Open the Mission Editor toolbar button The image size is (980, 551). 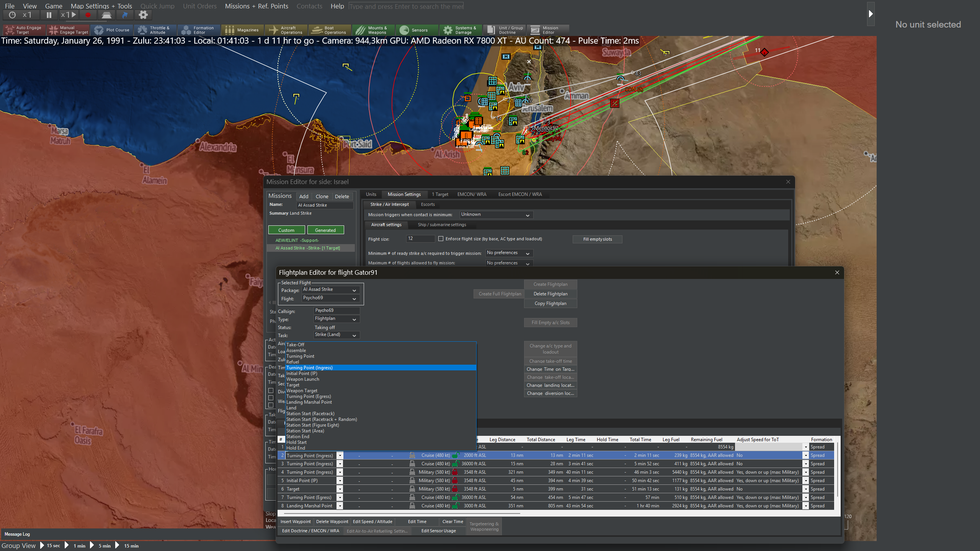pyautogui.click(x=548, y=30)
